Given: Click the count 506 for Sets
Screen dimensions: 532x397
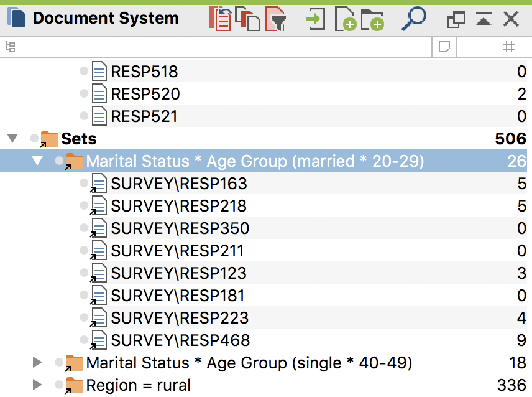Looking at the screenshot, I should (x=511, y=139).
